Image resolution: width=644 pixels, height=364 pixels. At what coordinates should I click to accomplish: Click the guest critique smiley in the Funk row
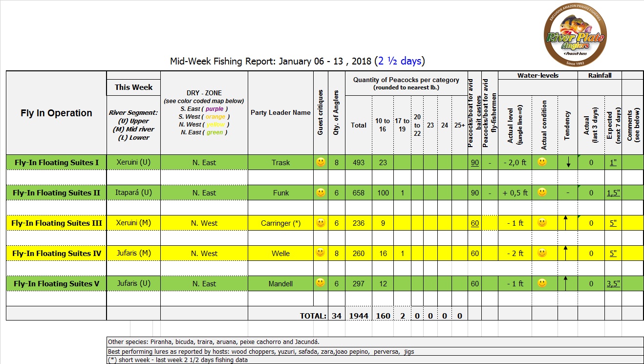321,193
